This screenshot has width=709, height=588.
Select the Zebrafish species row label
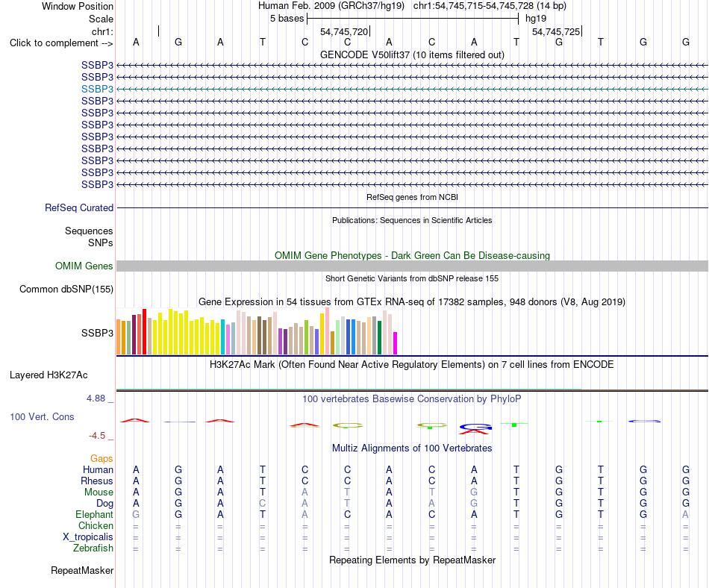point(93,548)
